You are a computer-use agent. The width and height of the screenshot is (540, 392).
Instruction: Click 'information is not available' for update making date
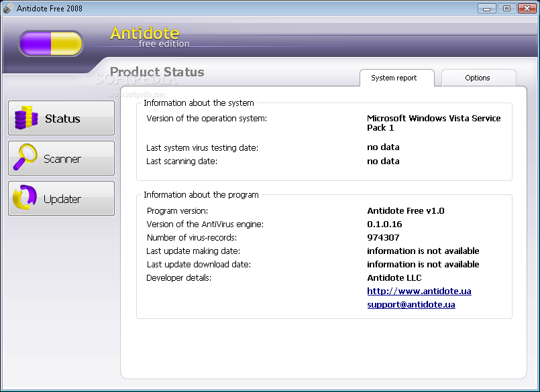pos(423,251)
